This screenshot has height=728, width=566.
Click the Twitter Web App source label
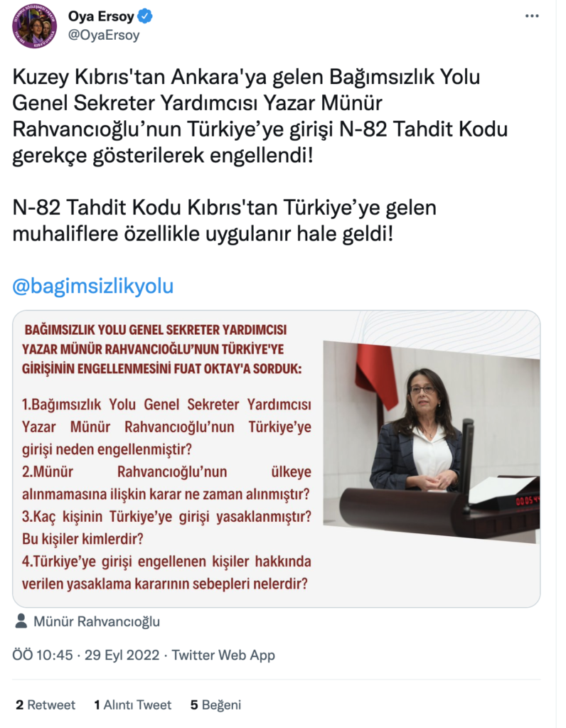coord(223,655)
